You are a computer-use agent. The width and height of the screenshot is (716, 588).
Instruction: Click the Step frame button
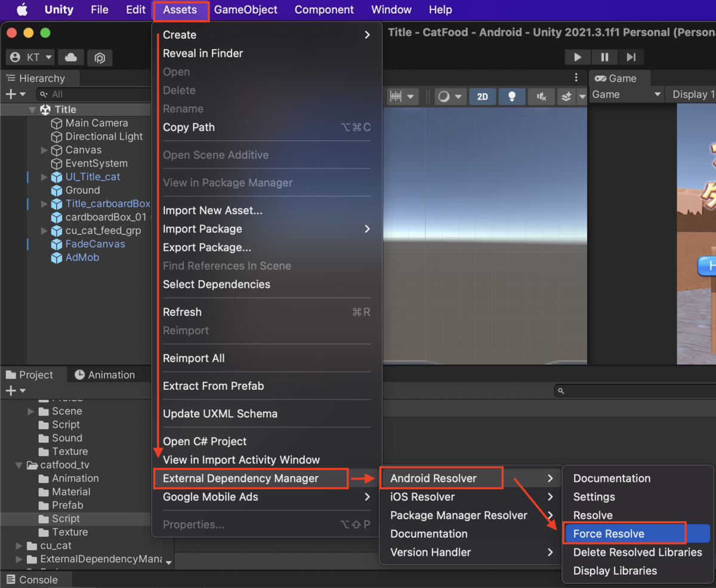(631, 57)
